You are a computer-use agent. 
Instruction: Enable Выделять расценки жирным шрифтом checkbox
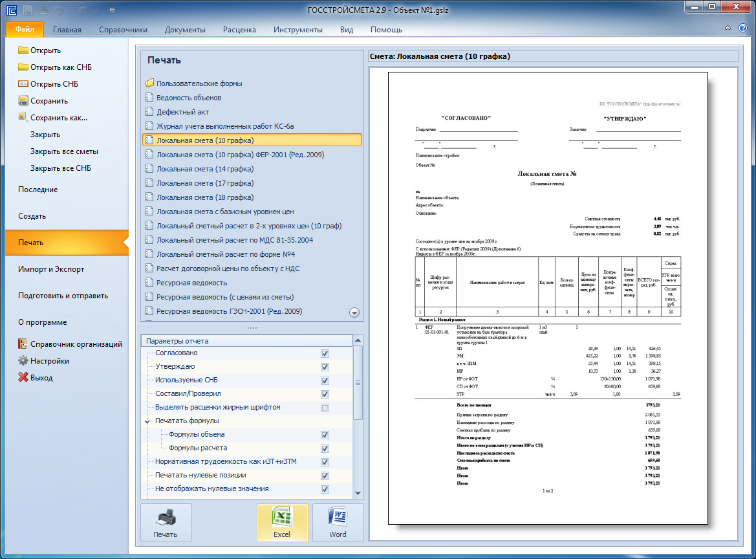tap(325, 408)
